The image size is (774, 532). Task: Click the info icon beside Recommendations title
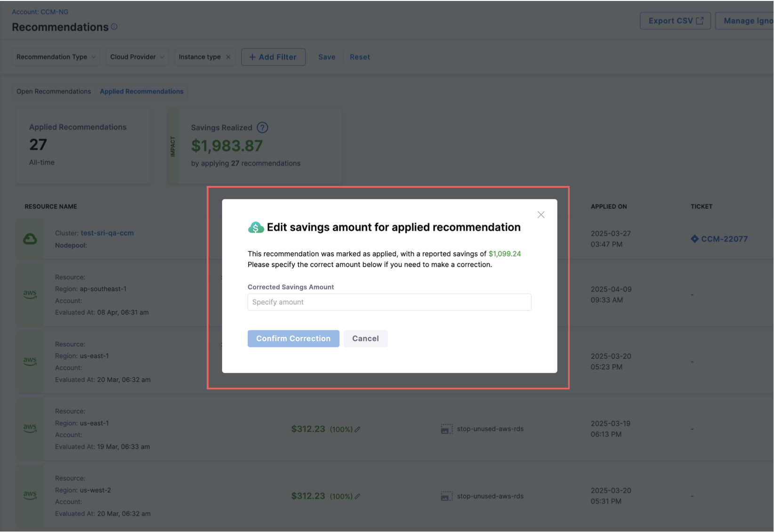point(114,27)
